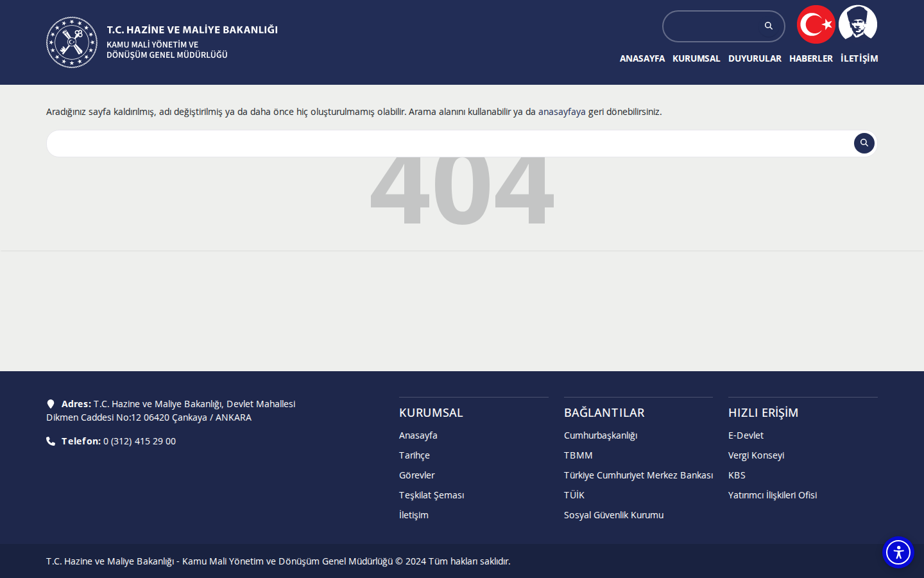
Task: Click the address location pin icon
Action: coord(51,404)
